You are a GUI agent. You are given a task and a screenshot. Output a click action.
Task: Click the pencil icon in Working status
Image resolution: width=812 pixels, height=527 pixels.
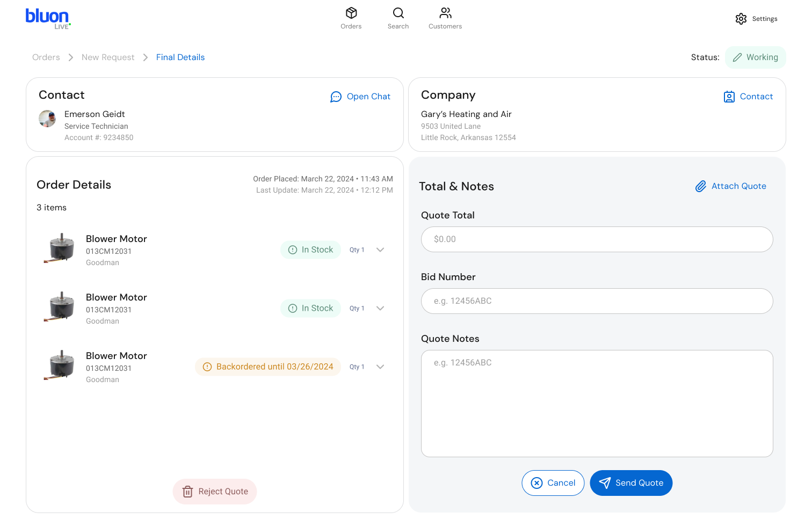(737, 57)
